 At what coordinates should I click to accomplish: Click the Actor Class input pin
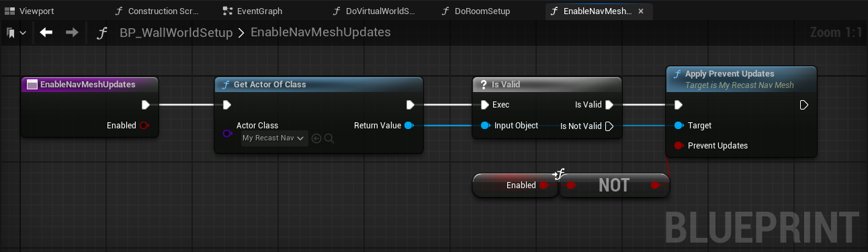pyautogui.click(x=227, y=134)
